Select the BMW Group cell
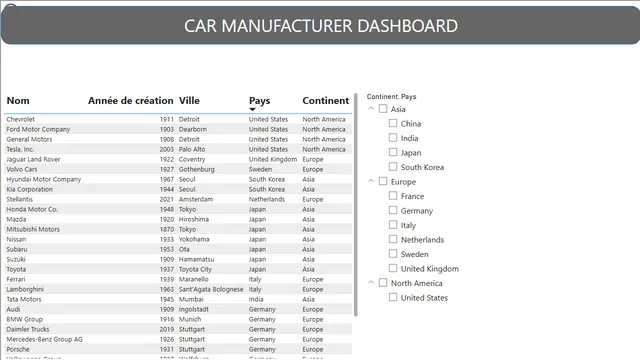 [24, 319]
